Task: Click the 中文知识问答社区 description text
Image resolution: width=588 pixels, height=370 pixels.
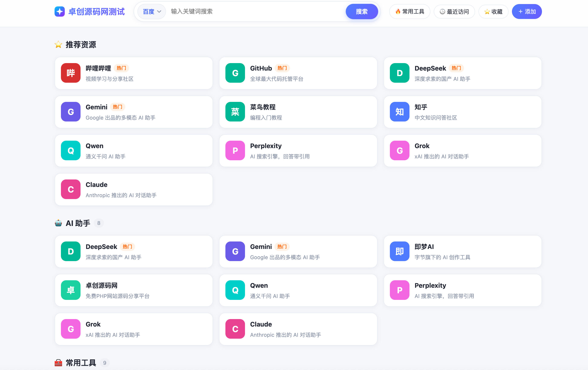Action: (x=436, y=118)
